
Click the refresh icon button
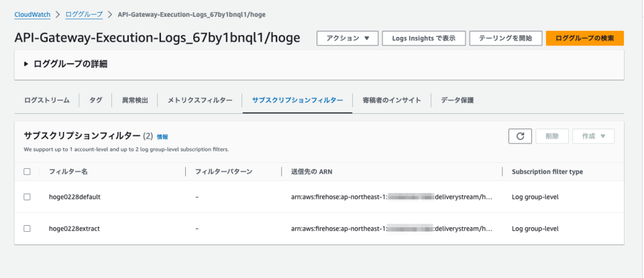pyautogui.click(x=520, y=136)
